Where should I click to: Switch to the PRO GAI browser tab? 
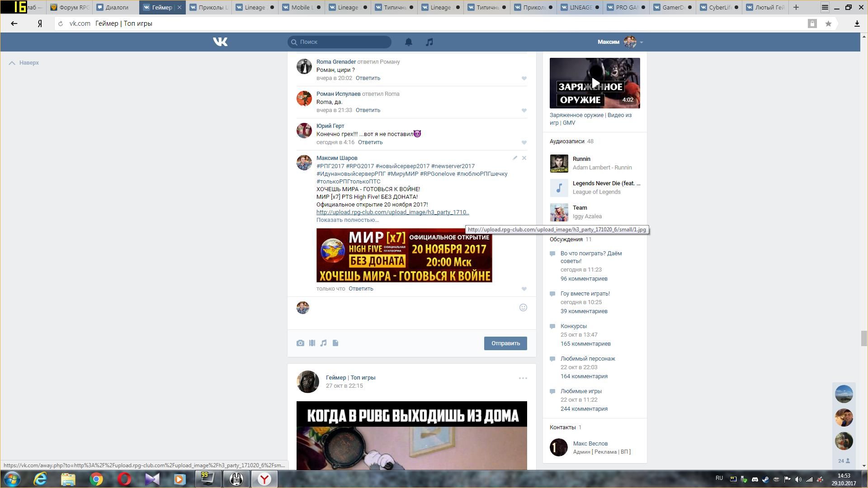pos(626,7)
